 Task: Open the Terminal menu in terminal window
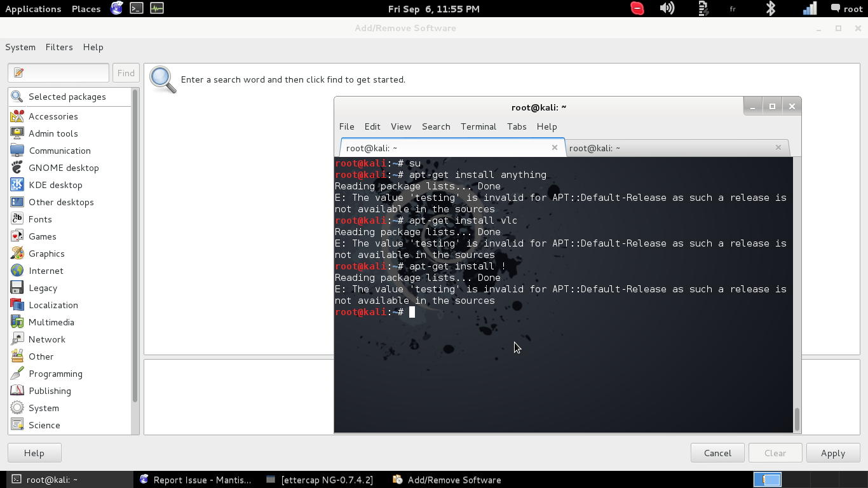478,126
